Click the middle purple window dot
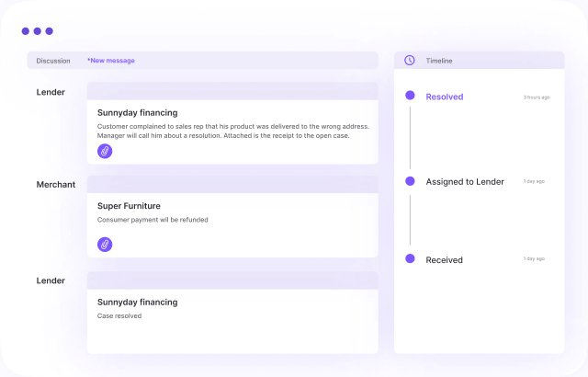588x377 pixels. tap(38, 31)
